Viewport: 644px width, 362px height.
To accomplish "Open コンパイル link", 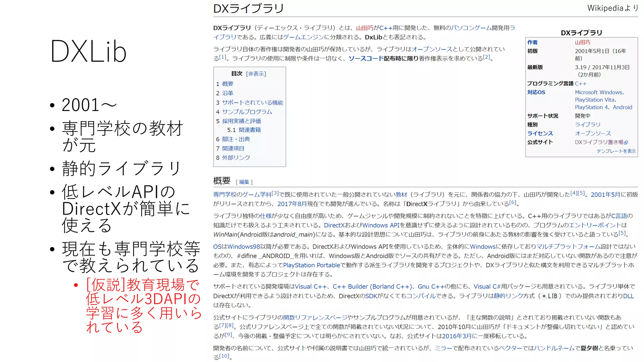I will [421, 296].
